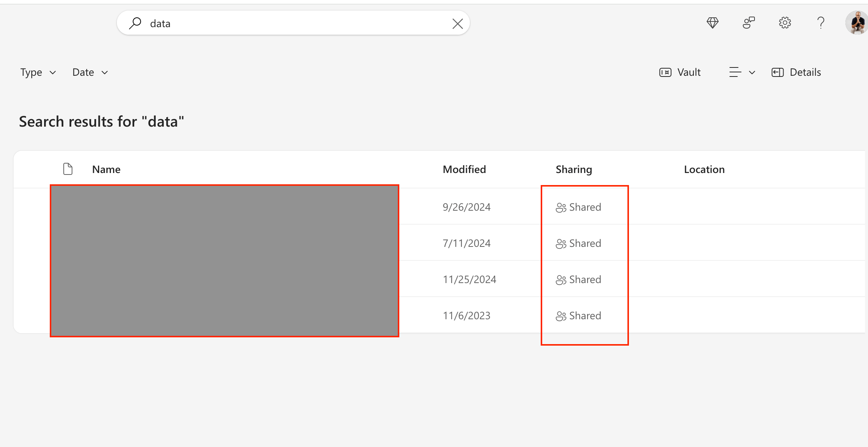
Task: Open Shared status for 7/11/2024 row
Action: (578, 243)
